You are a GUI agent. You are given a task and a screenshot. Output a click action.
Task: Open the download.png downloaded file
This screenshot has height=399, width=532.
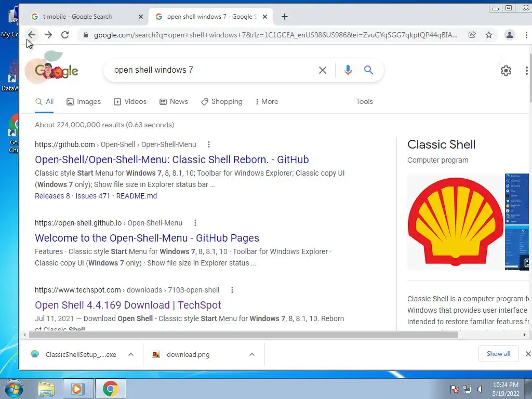[181, 354]
